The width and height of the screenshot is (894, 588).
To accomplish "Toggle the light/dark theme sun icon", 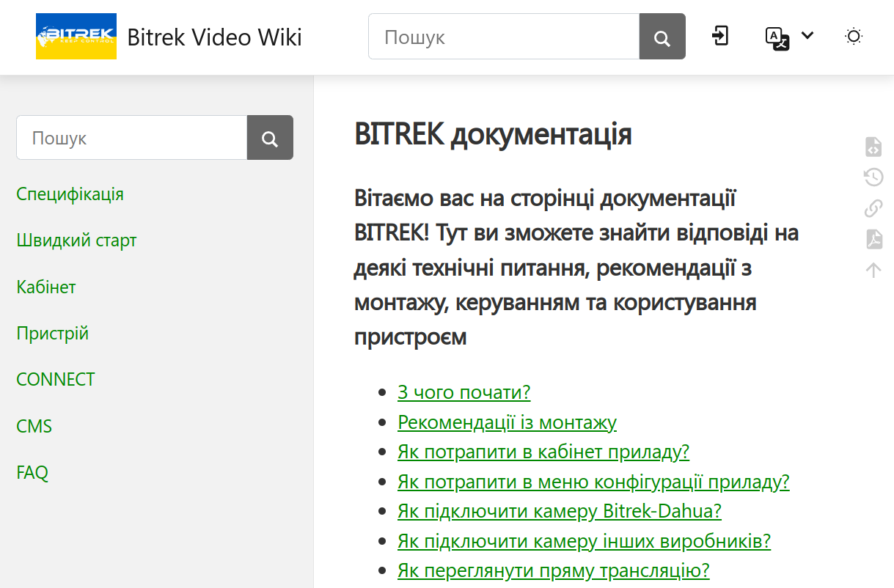I will (854, 36).
